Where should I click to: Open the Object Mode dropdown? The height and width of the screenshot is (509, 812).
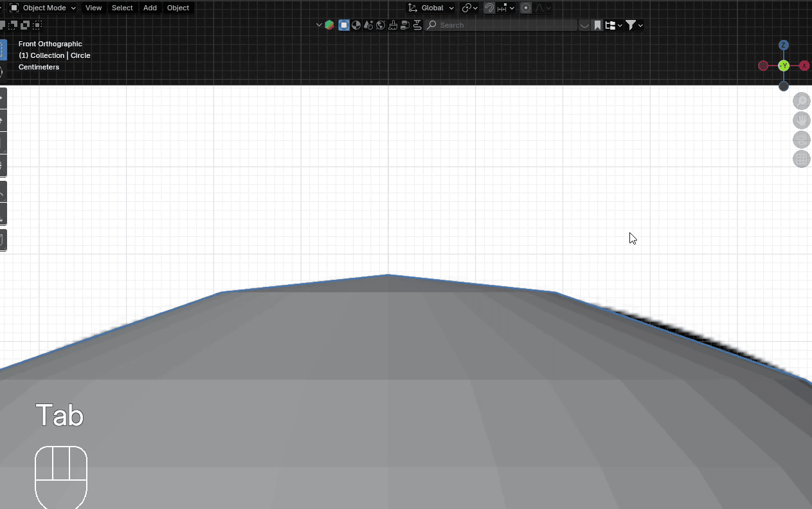[x=43, y=8]
